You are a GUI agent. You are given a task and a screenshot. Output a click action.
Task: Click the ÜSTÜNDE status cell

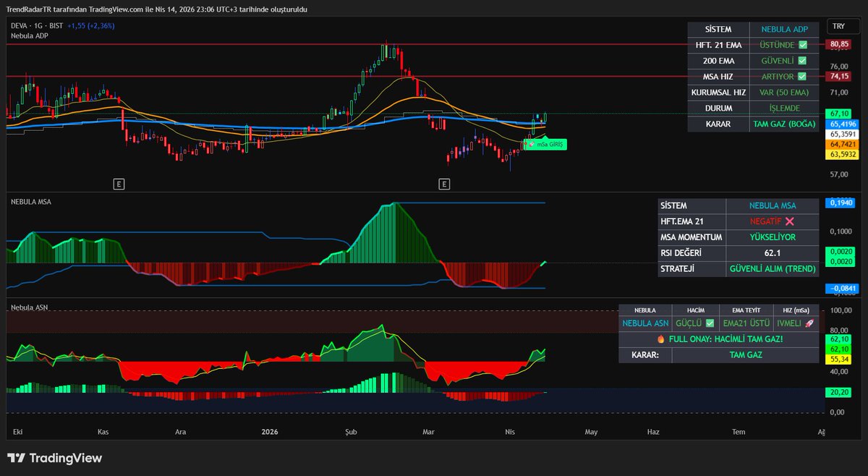pyautogui.click(x=784, y=45)
